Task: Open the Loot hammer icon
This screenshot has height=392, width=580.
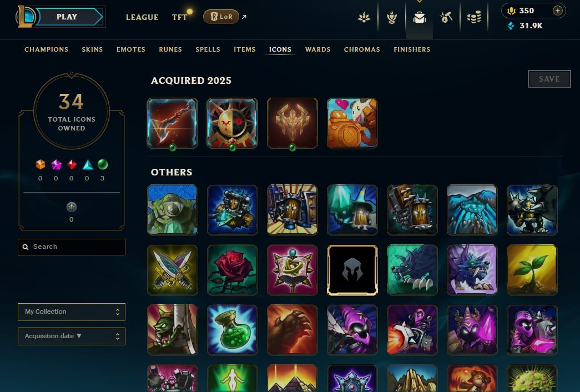Action: (x=446, y=17)
